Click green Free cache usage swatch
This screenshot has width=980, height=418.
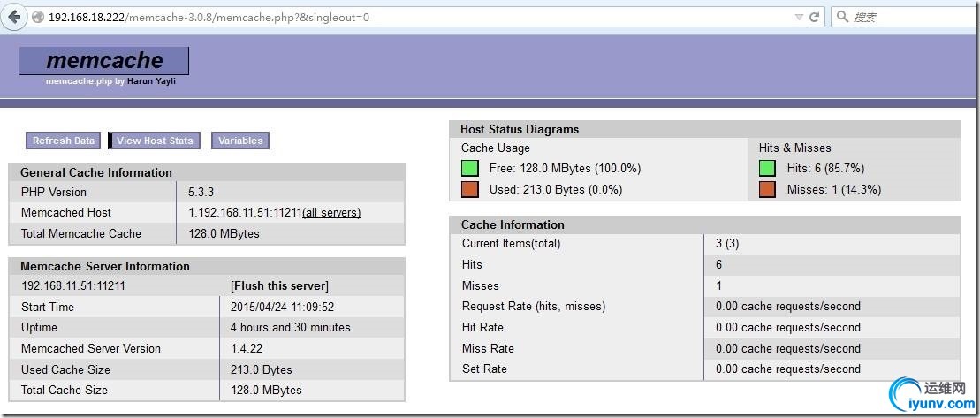[470, 168]
